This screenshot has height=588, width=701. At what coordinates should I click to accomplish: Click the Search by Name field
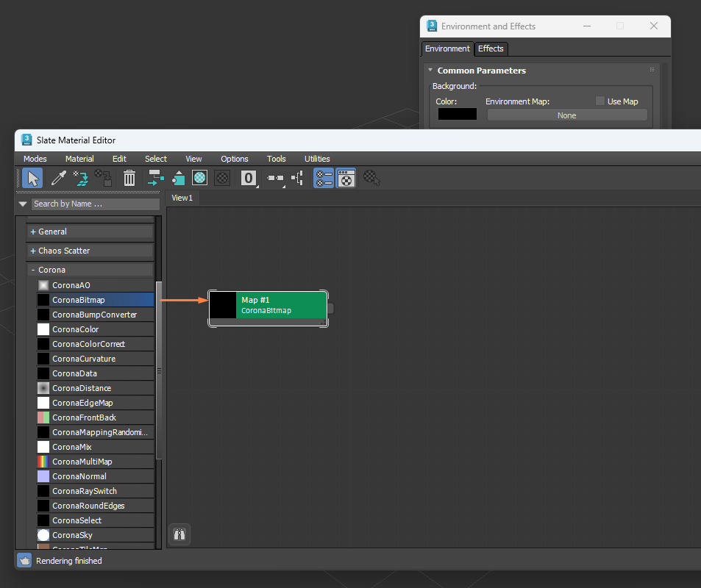pos(95,204)
